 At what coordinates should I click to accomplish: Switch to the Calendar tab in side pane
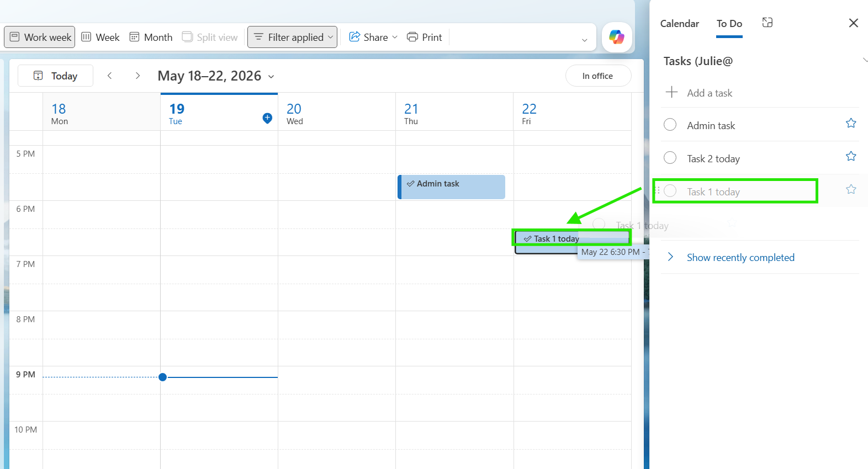tap(679, 23)
